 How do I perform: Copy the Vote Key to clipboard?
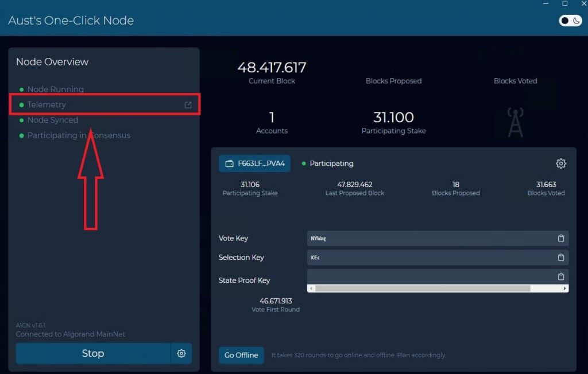561,239
